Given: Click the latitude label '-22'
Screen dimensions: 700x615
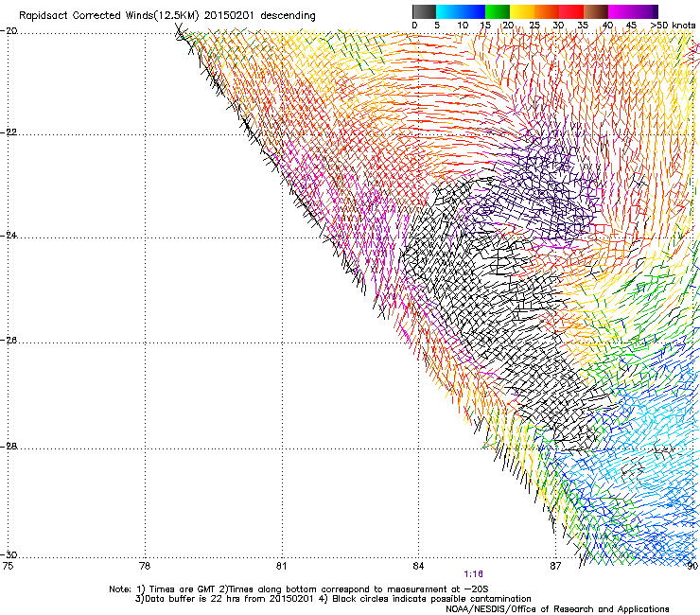Looking at the screenshot, I should (x=9, y=132).
